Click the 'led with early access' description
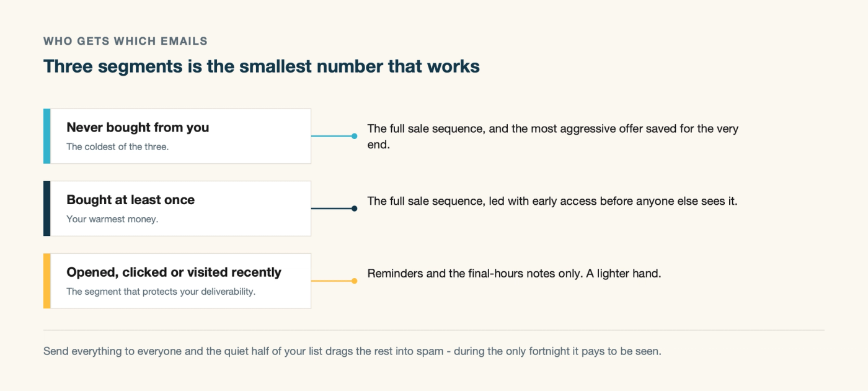The width and height of the screenshot is (868, 391). click(x=552, y=201)
